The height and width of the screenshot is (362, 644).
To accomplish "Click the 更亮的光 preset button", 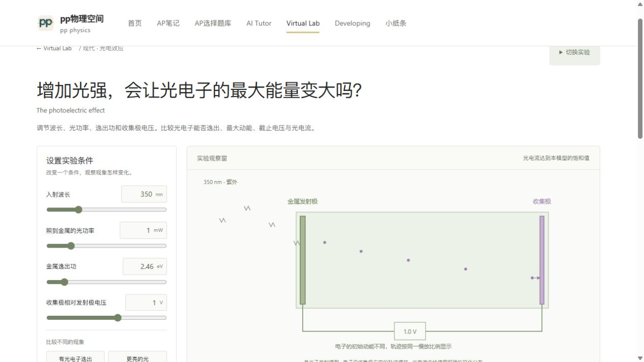I will (137, 357).
